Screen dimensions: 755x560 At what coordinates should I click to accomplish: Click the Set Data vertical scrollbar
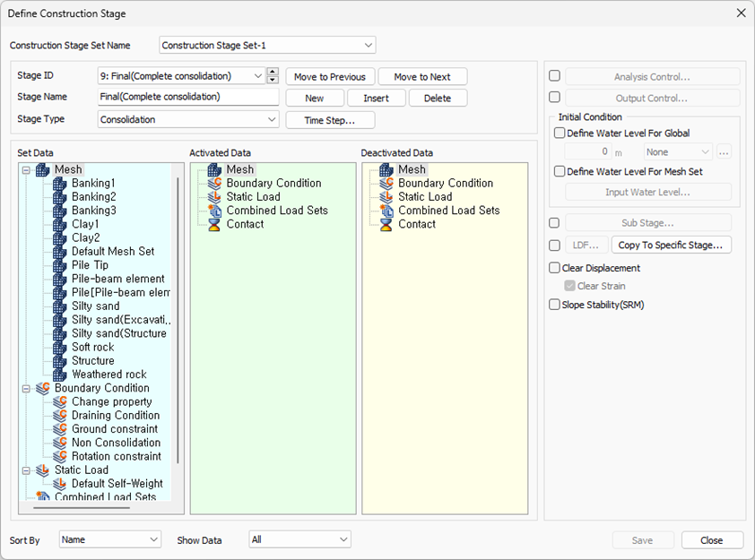178,321
